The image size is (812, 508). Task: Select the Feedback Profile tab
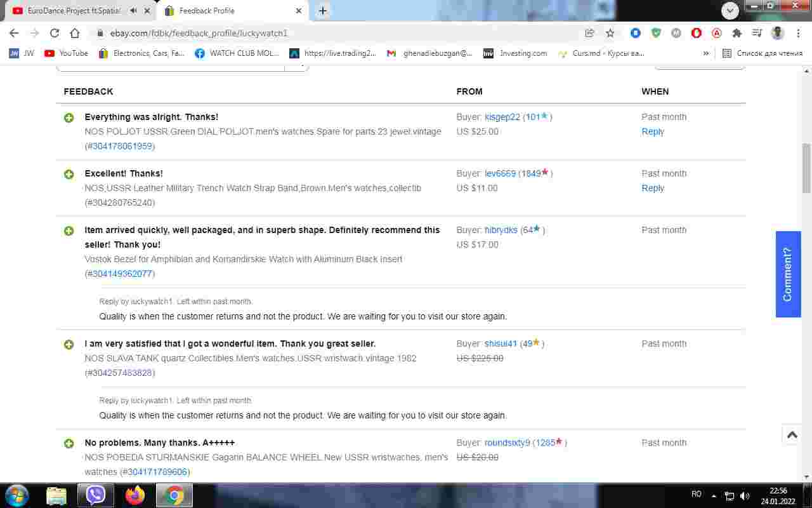point(232,11)
